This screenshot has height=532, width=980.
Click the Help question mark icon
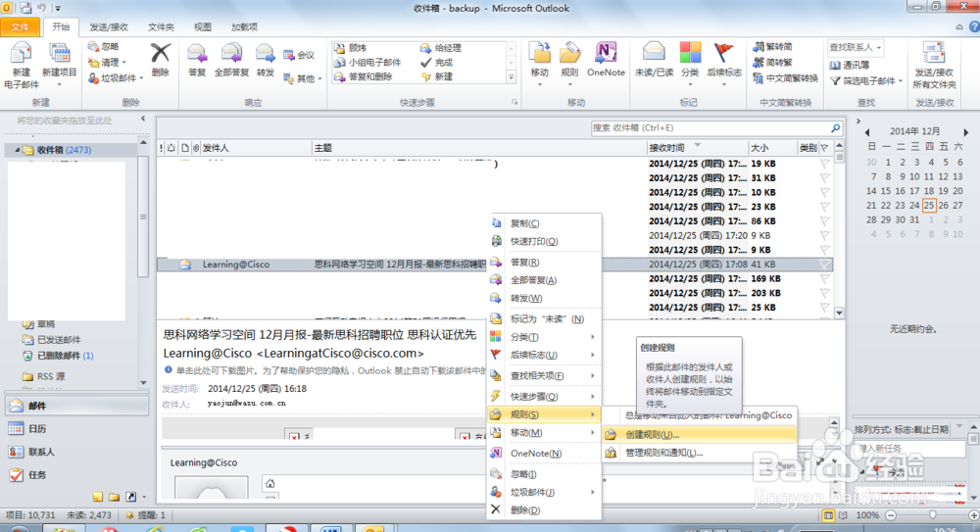[x=974, y=26]
